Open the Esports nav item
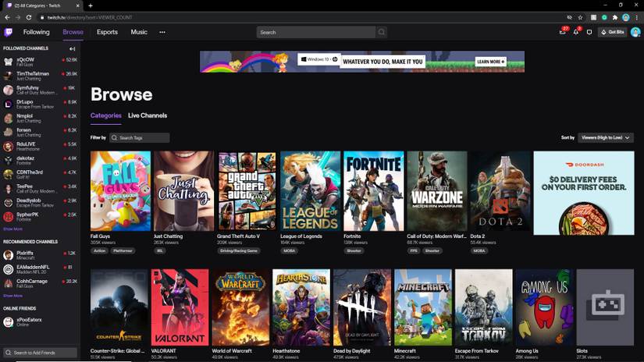Screen dimensions: 644x362 click(107, 32)
